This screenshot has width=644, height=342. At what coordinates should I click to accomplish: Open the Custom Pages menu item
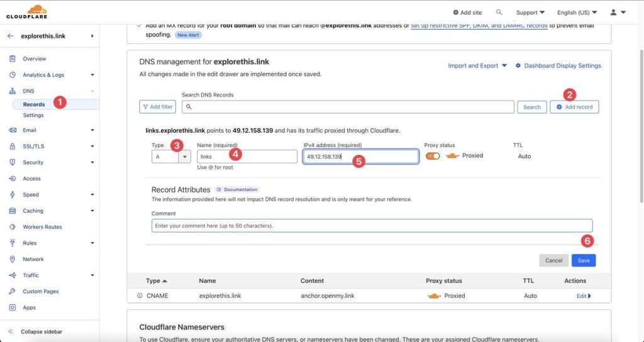pyautogui.click(x=41, y=292)
